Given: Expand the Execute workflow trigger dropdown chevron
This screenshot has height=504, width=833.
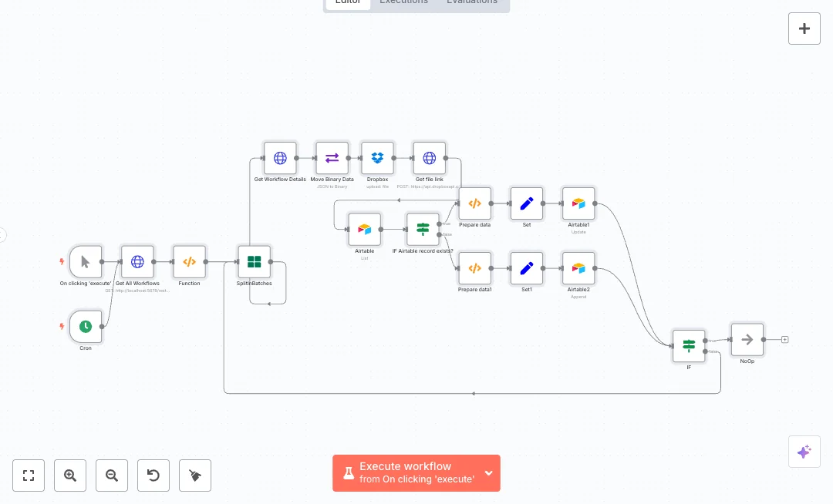Looking at the screenshot, I should (x=488, y=473).
